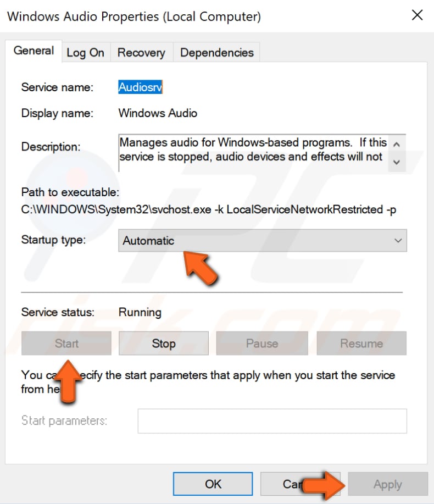Show the Dependencies tab

tap(216, 52)
